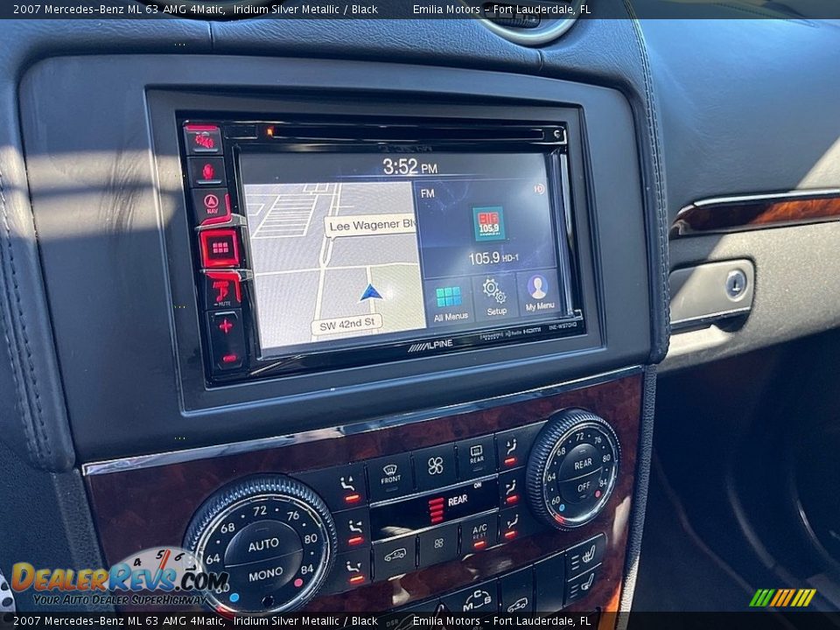
Task: Activate the voice microphone hard key
Action: (x=207, y=172)
